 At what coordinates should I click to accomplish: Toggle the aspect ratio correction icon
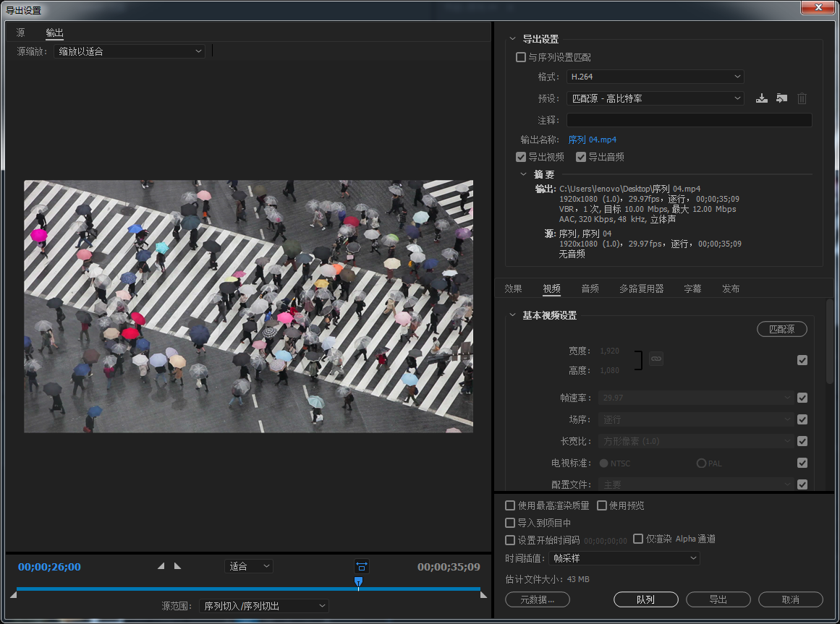[x=362, y=566]
